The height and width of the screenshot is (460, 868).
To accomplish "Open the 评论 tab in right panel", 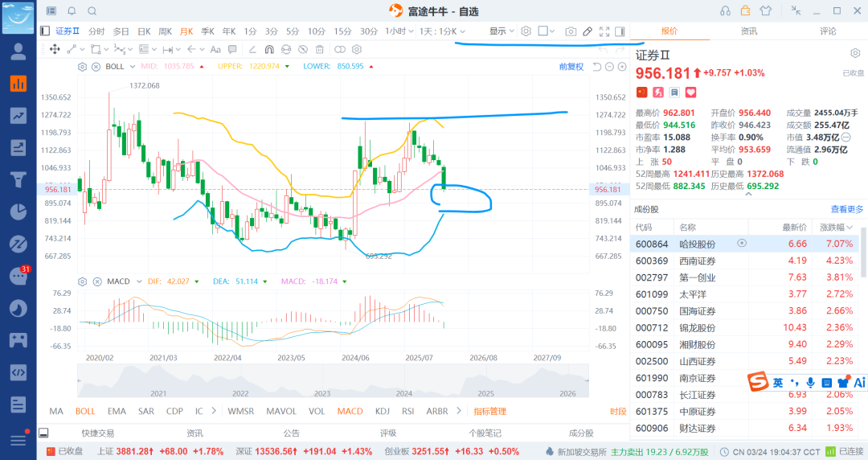I will coord(828,31).
